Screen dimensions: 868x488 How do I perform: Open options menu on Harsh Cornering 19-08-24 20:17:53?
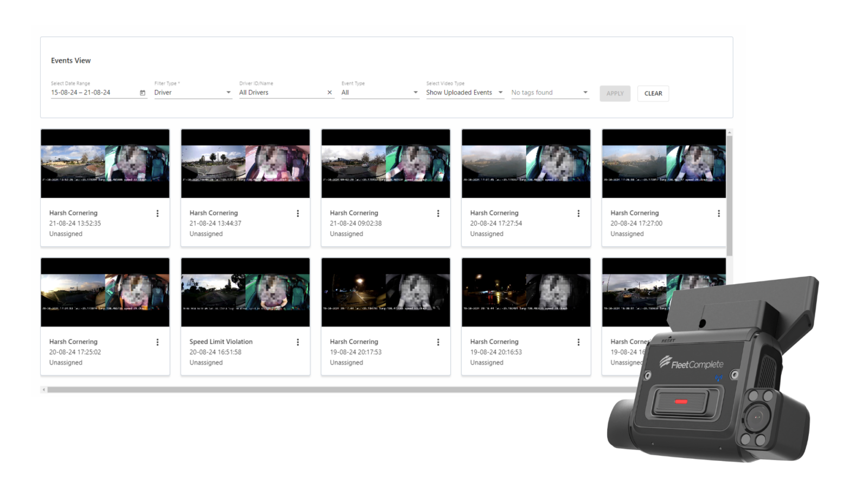click(438, 342)
